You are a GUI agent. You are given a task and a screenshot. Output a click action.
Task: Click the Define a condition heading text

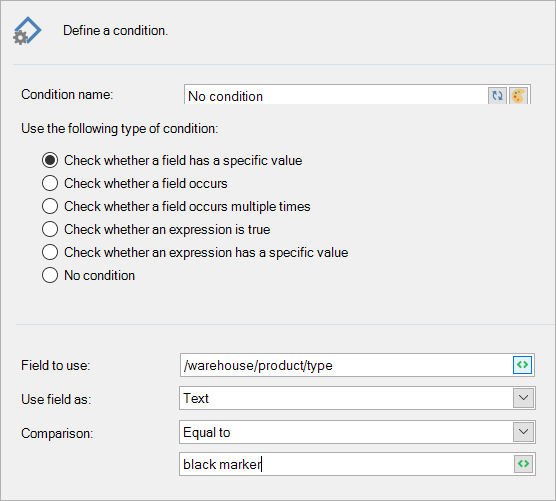116,31
